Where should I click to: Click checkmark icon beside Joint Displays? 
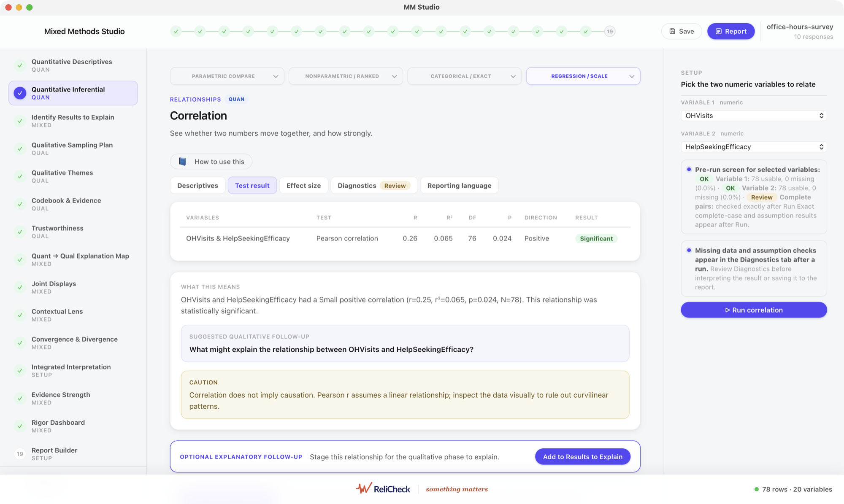tap(20, 288)
